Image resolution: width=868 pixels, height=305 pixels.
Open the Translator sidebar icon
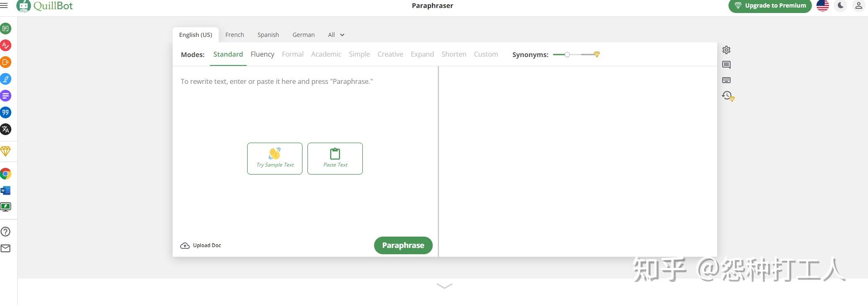tap(5, 129)
